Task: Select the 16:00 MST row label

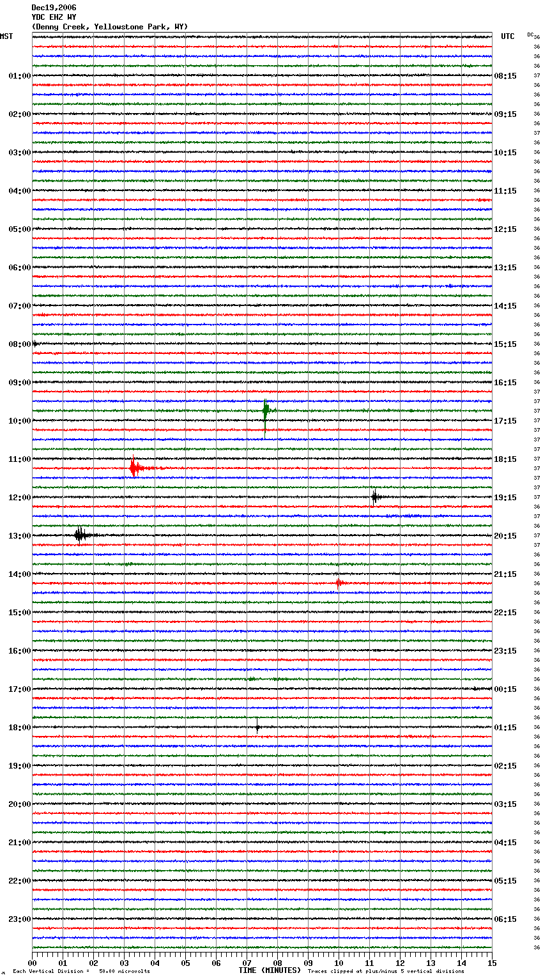Action: [20, 651]
